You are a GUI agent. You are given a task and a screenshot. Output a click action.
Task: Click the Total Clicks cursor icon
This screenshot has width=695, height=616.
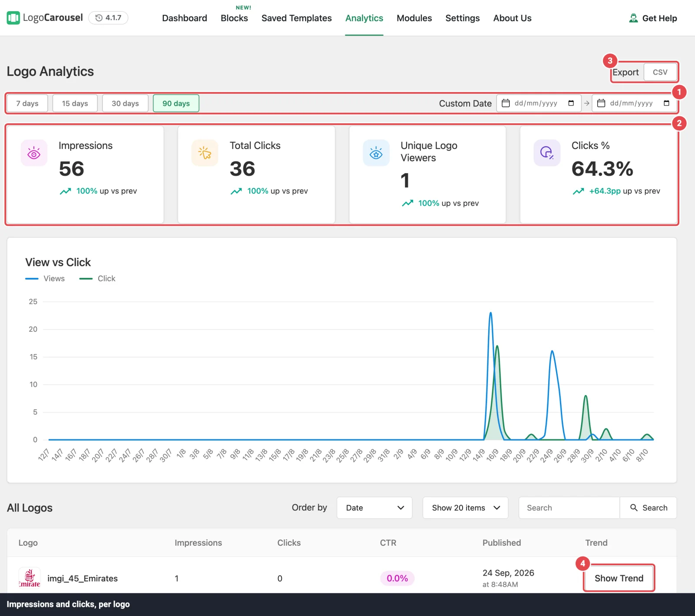coord(205,153)
